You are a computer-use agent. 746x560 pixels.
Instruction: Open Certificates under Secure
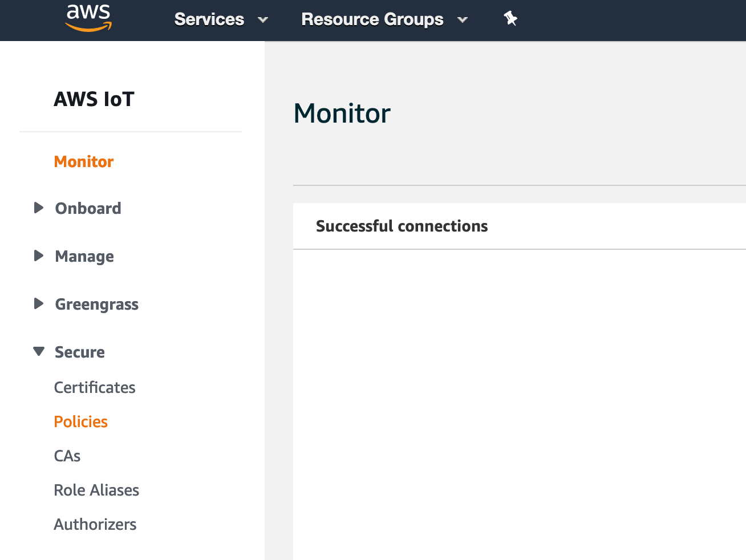tap(95, 388)
